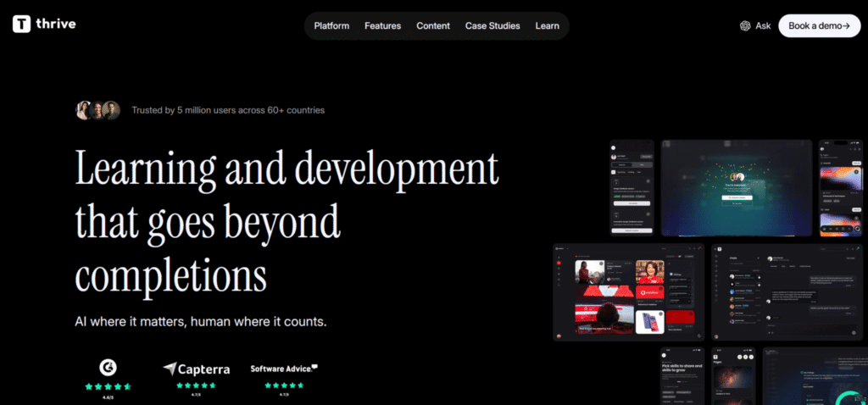Open the Case Studies page
Viewport: 868px width, 405px height.
pyautogui.click(x=492, y=26)
